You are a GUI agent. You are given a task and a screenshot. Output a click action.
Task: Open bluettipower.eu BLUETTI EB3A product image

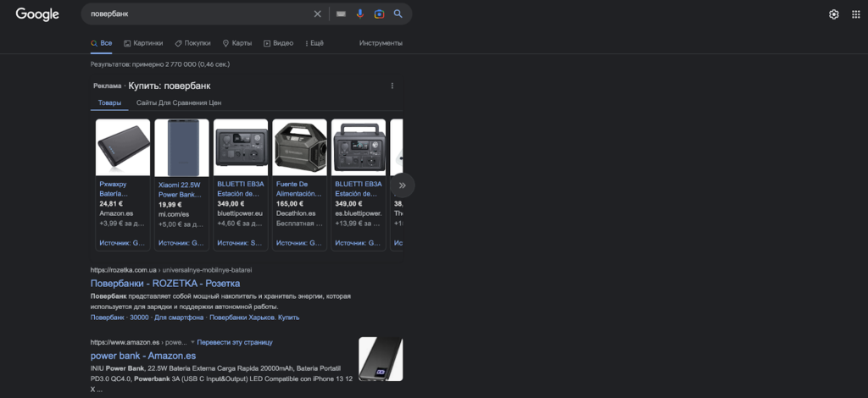(x=241, y=147)
